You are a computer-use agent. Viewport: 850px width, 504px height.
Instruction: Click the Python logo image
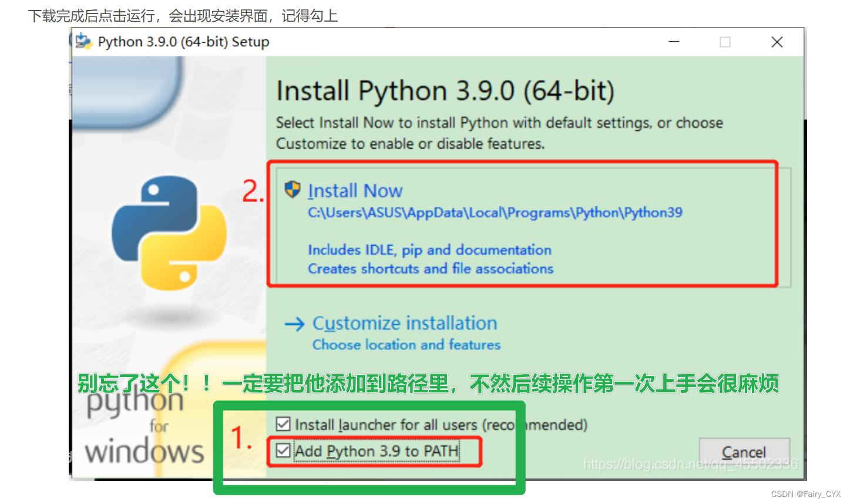click(x=169, y=233)
